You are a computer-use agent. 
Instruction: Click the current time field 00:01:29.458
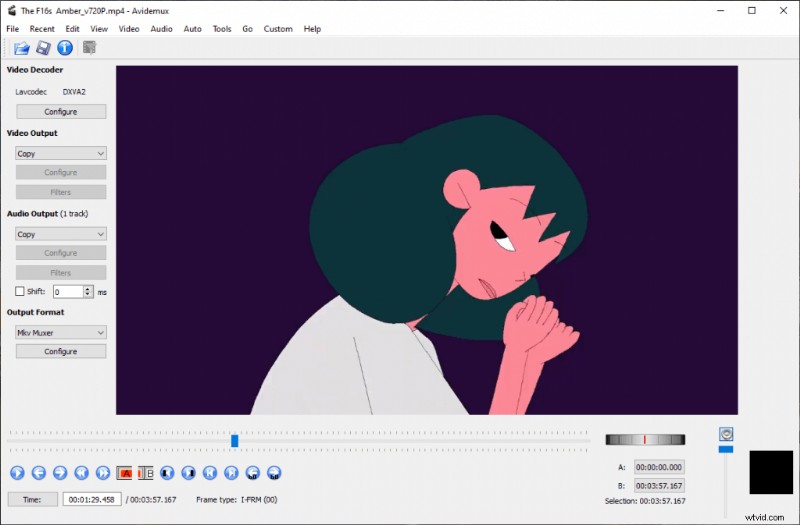point(92,499)
